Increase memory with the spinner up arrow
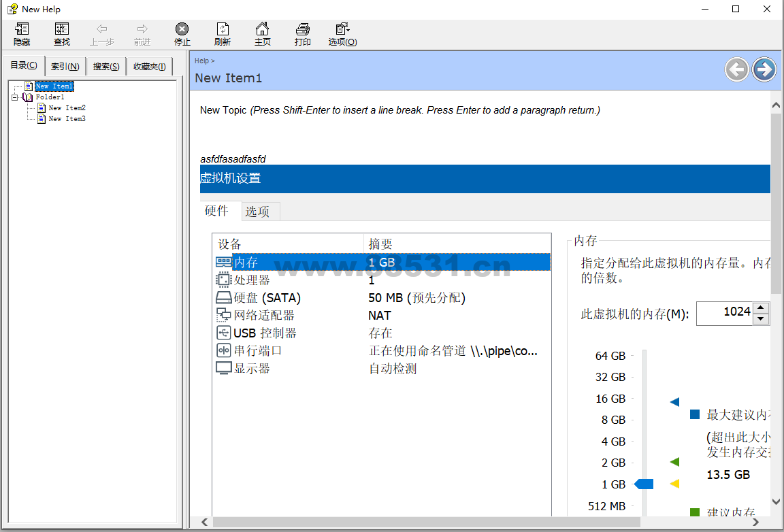The height and width of the screenshot is (532, 784). [760, 307]
